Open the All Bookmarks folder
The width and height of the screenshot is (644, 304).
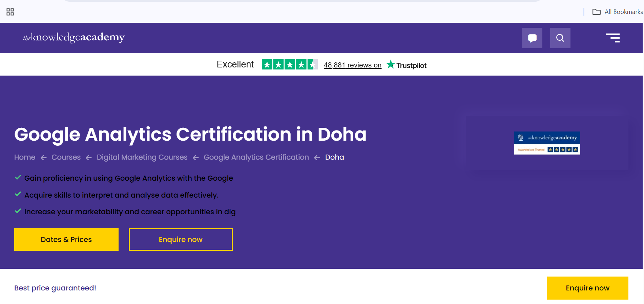tap(617, 12)
